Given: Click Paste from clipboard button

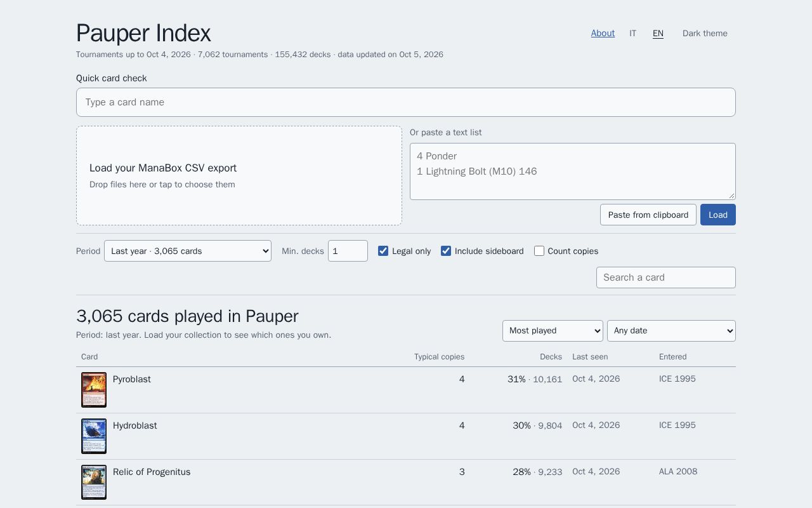Looking at the screenshot, I should [x=648, y=215].
